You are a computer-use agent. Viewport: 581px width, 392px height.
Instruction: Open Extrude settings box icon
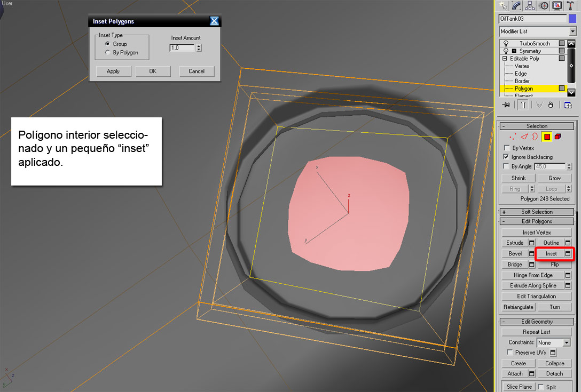pyautogui.click(x=532, y=243)
